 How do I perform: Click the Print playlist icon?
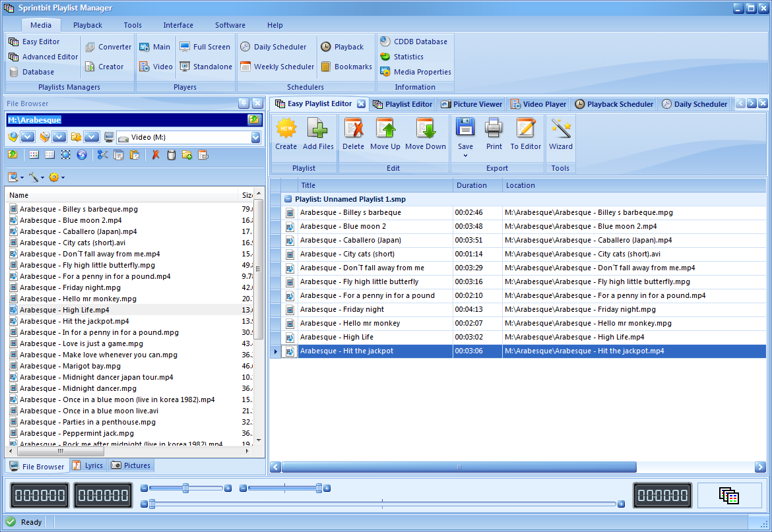pyautogui.click(x=494, y=129)
